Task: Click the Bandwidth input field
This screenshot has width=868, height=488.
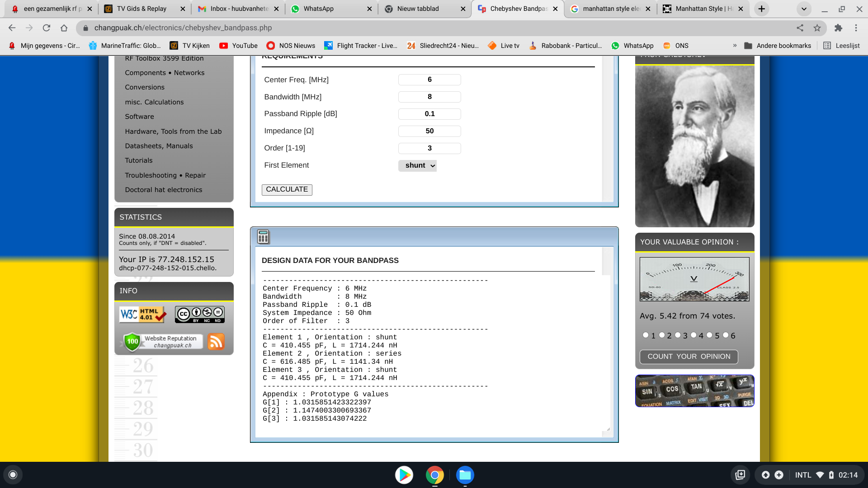Action: click(x=429, y=97)
